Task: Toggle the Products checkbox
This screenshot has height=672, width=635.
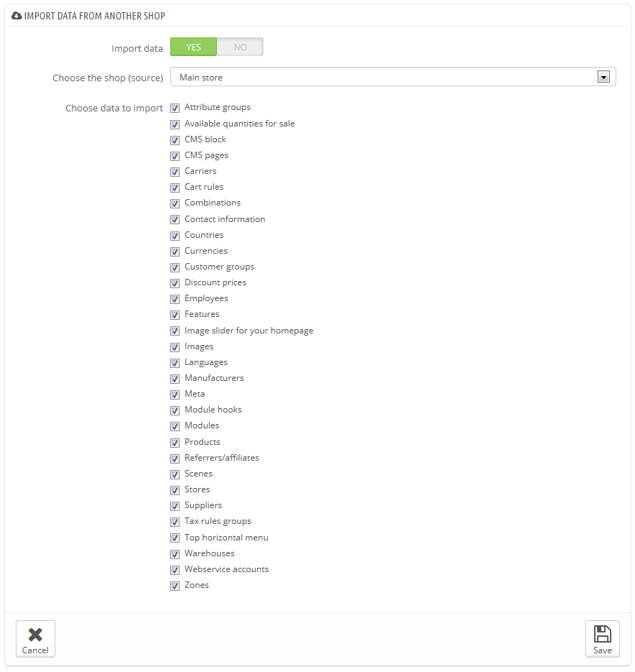Action: [175, 443]
